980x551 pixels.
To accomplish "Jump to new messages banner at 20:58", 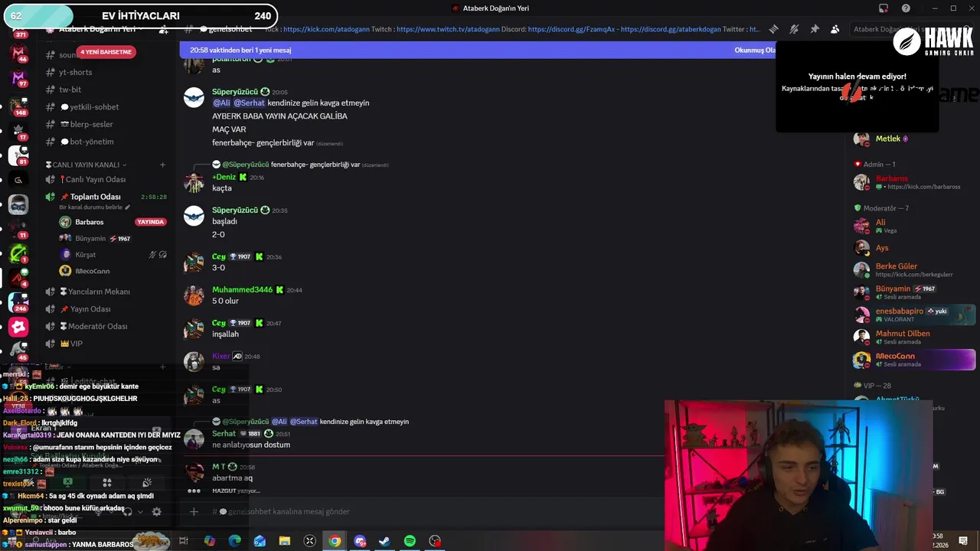I will tap(478, 50).
